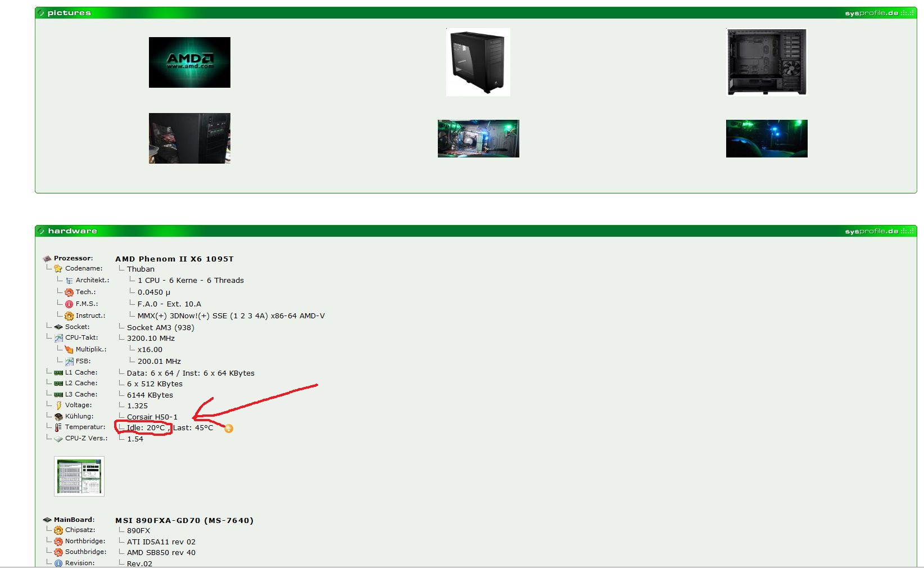
Task: Click the Thuban codename value
Action: [x=141, y=269]
